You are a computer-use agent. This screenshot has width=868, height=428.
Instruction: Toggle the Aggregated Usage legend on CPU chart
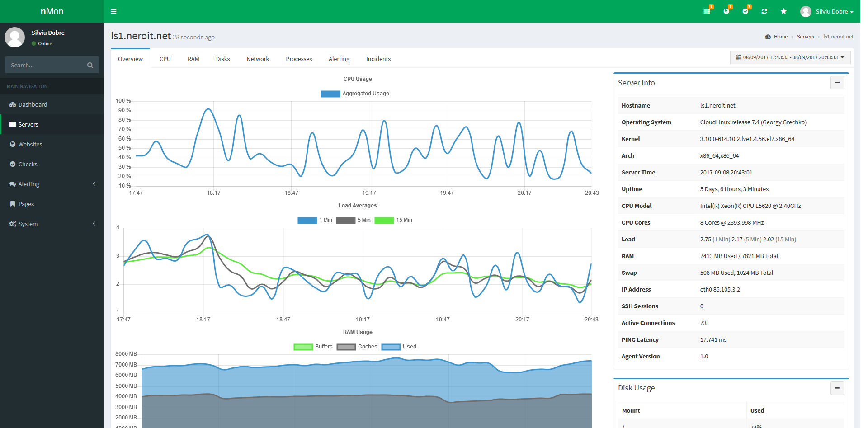coord(355,94)
